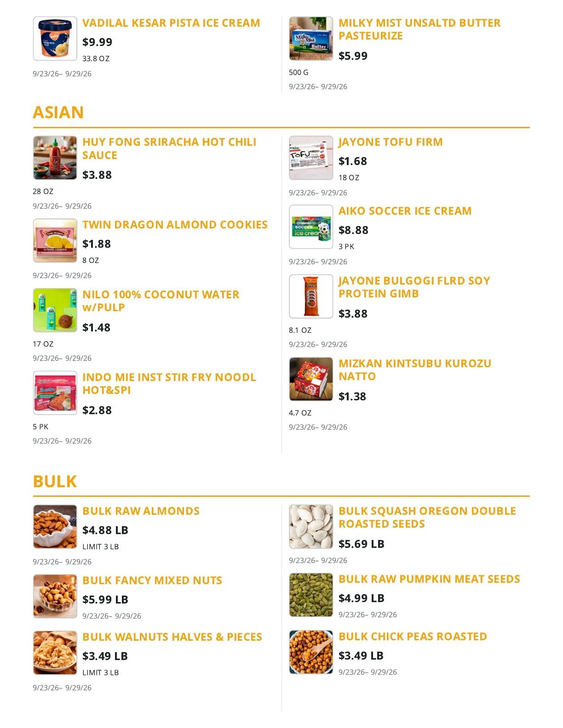
Task: View the Bulk Raw Almonds photo
Action: pyautogui.click(x=55, y=527)
